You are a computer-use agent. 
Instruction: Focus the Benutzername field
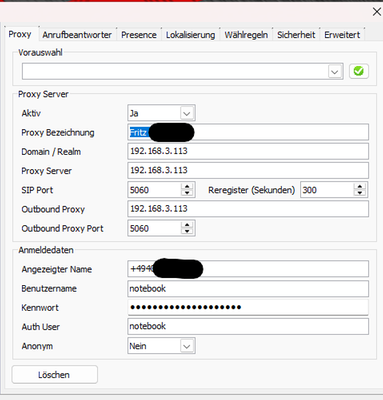[248, 288]
